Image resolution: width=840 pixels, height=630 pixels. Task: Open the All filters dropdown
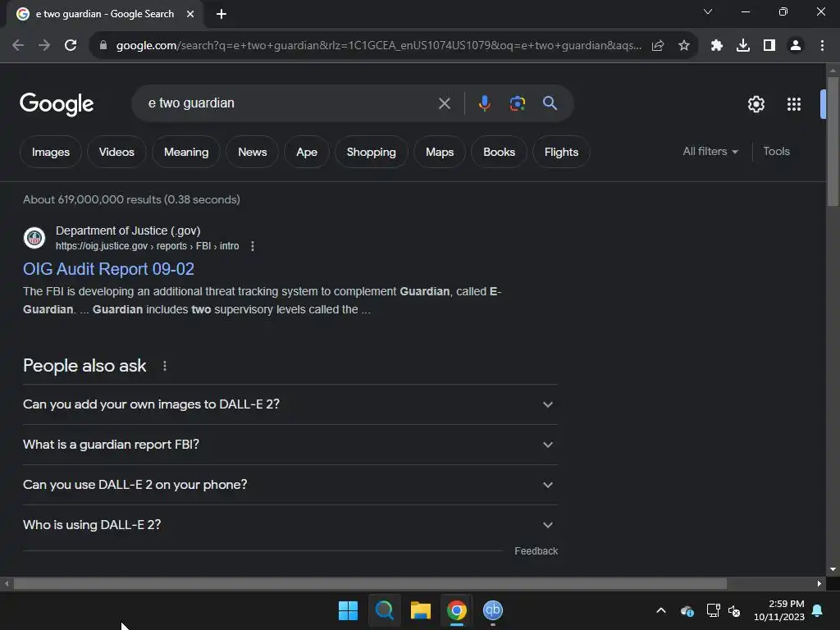click(710, 152)
